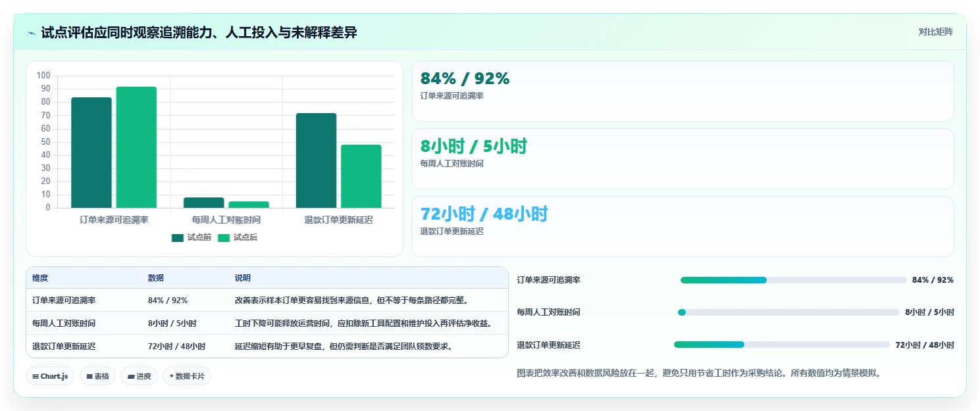Click the 试点前 bar for 订单来源可追溯率
The height and width of the screenshot is (411, 980).
point(91,153)
